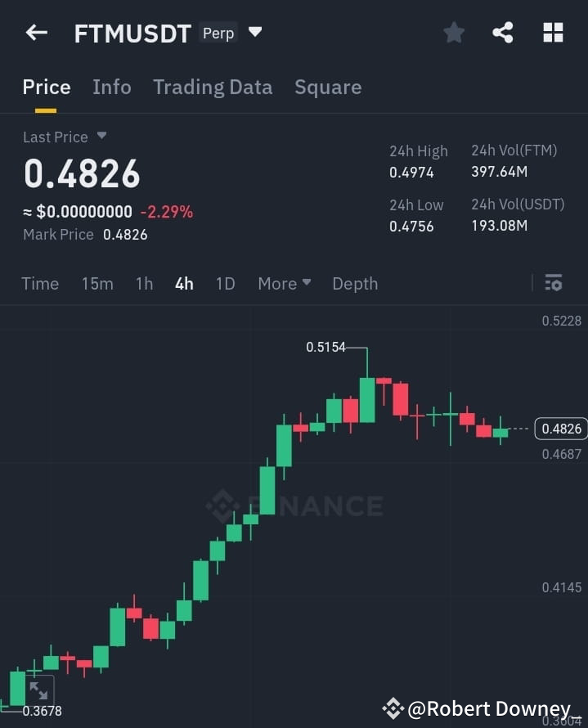Screen dimensions: 588x728
Task: Click the Binance diamond icon near Robert Downey
Action: tap(394, 708)
